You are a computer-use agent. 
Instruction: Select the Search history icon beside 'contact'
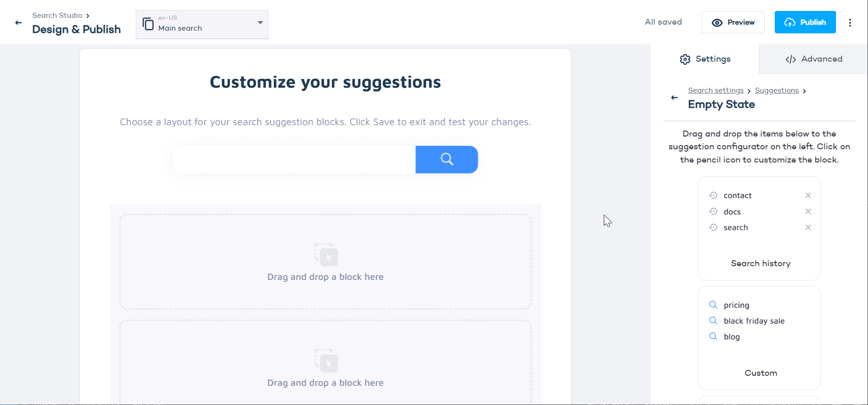[713, 195]
